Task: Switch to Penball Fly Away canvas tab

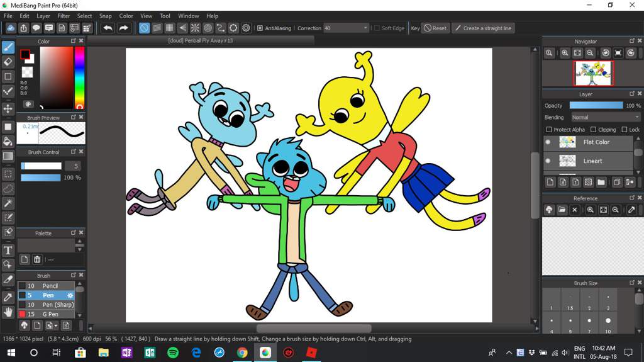Action: [x=201, y=40]
